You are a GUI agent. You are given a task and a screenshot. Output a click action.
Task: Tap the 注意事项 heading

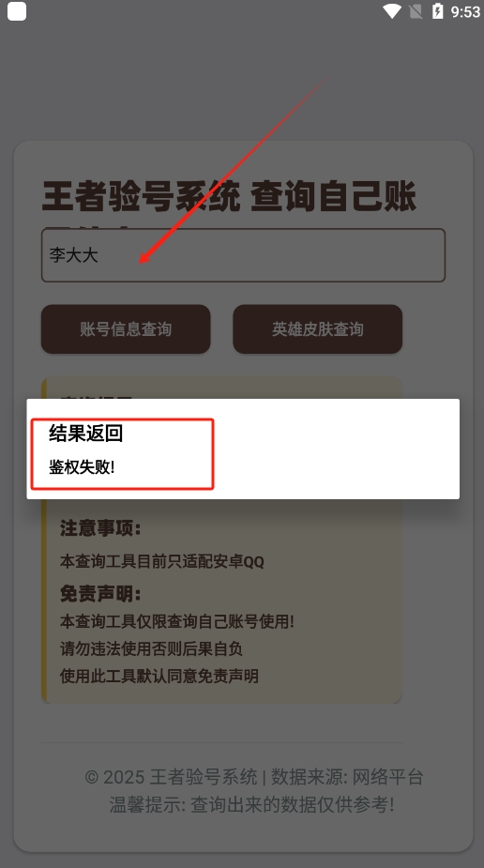[100, 528]
